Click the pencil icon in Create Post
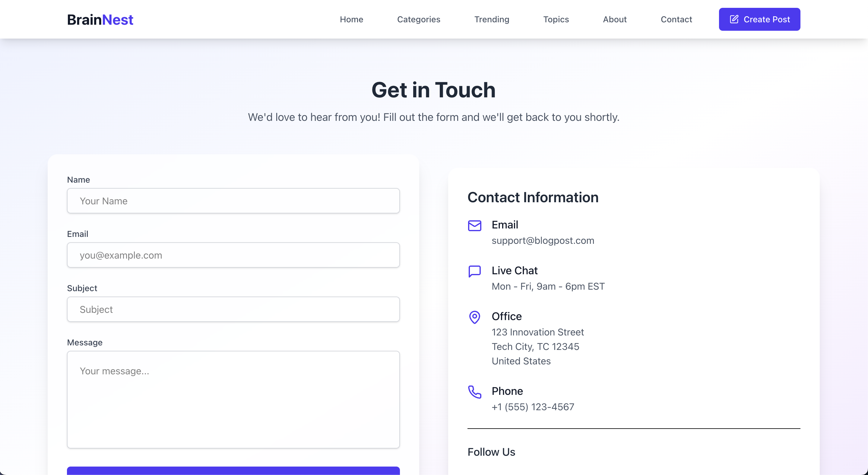Screen dimensions: 868x475 point(734,19)
